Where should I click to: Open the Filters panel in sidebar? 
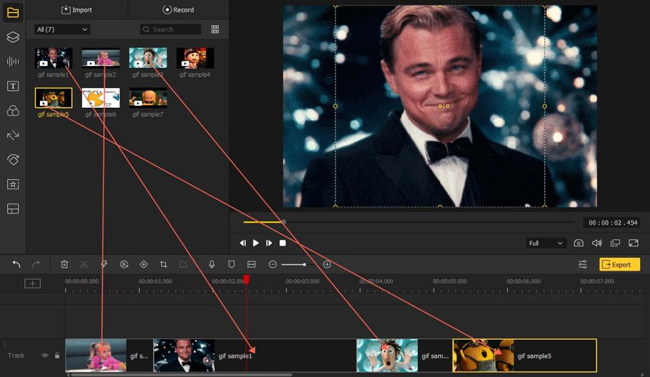click(13, 111)
